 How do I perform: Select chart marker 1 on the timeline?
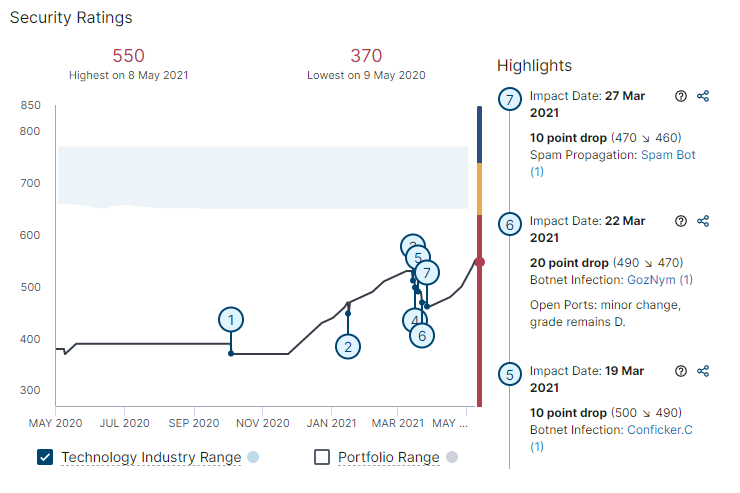click(x=231, y=320)
